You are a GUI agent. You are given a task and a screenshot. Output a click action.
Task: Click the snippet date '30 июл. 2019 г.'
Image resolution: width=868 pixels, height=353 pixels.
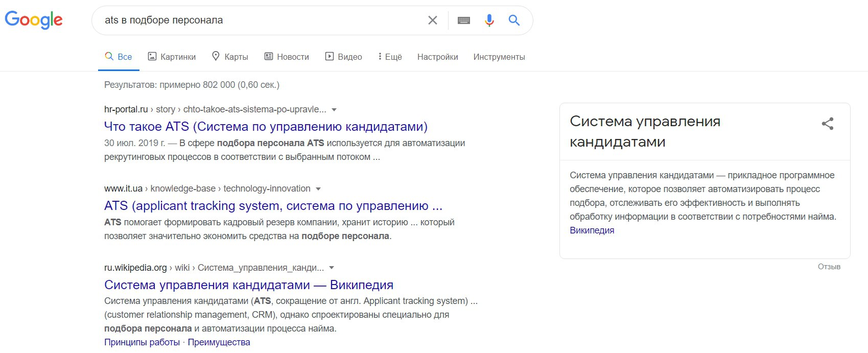coord(135,143)
